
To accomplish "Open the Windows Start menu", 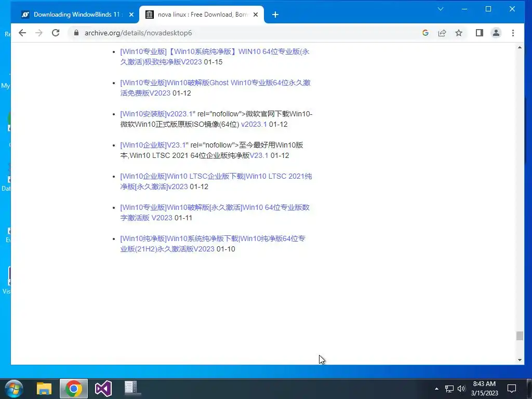I will [14, 389].
